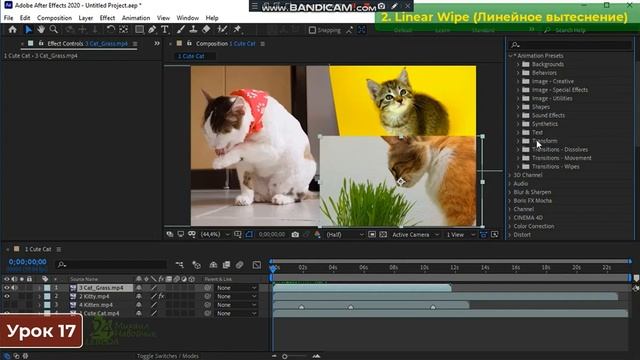Open the Half resolution dropdown
The width and height of the screenshot is (640, 360).
(344, 235)
